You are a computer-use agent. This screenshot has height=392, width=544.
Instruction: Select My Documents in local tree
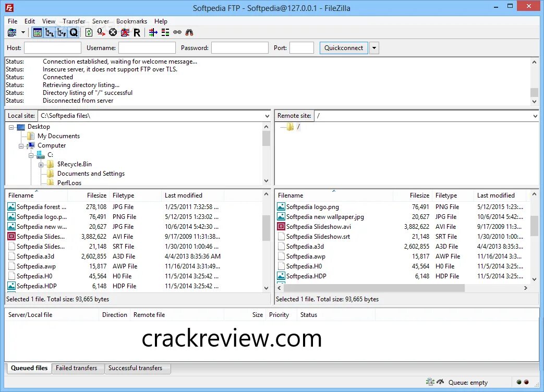pyautogui.click(x=58, y=136)
